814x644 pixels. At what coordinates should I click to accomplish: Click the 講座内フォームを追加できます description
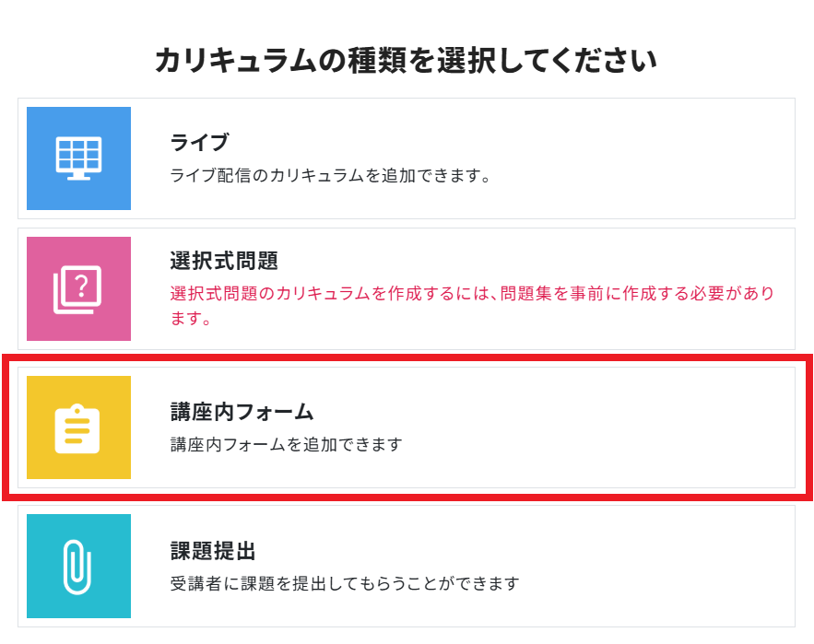pos(287,444)
